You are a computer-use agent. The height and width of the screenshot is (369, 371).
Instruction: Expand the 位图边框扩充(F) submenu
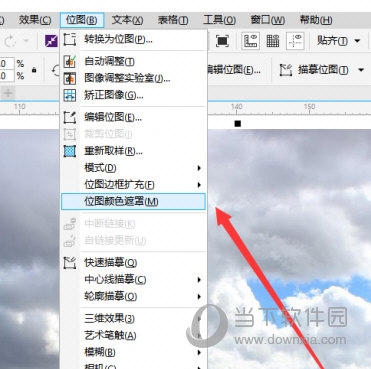coord(134,184)
